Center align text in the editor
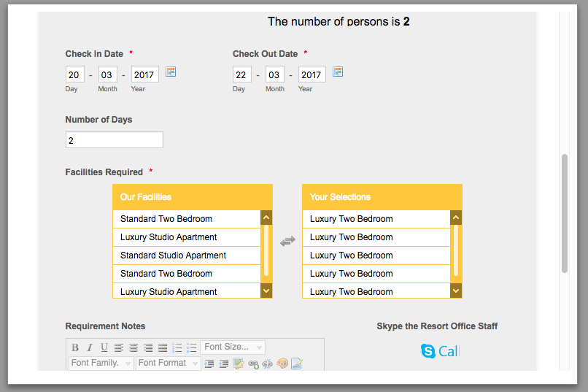Viewport: 588px width, 392px height. click(x=134, y=347)
